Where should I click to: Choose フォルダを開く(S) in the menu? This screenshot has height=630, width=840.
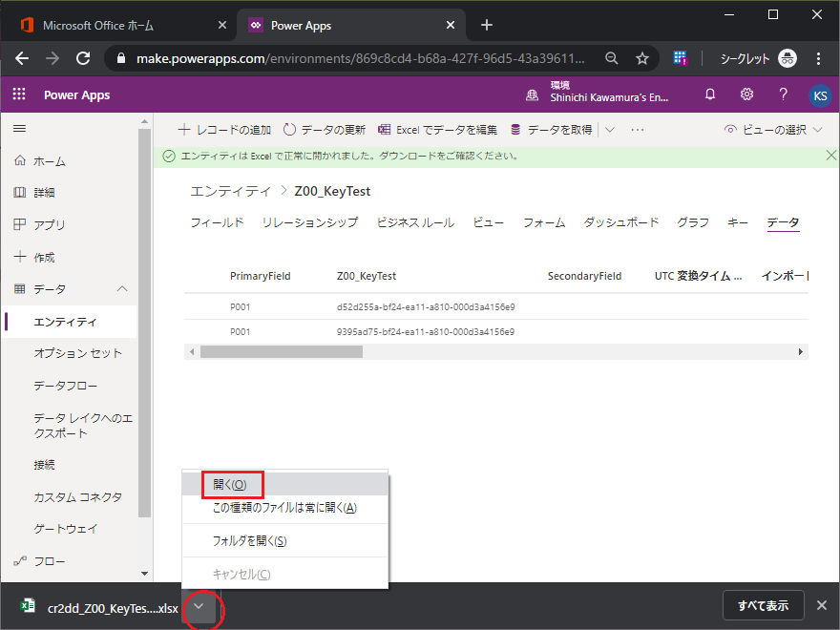point(284,541)
